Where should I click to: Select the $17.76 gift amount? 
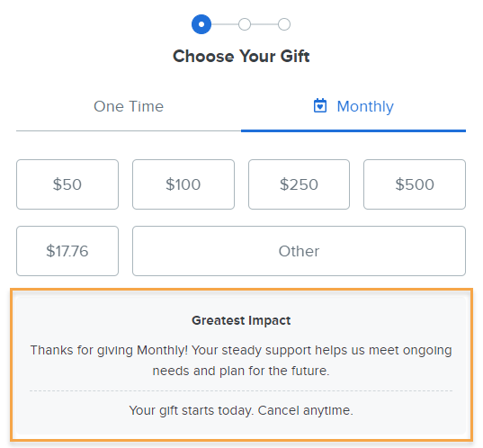click(67, 251)
